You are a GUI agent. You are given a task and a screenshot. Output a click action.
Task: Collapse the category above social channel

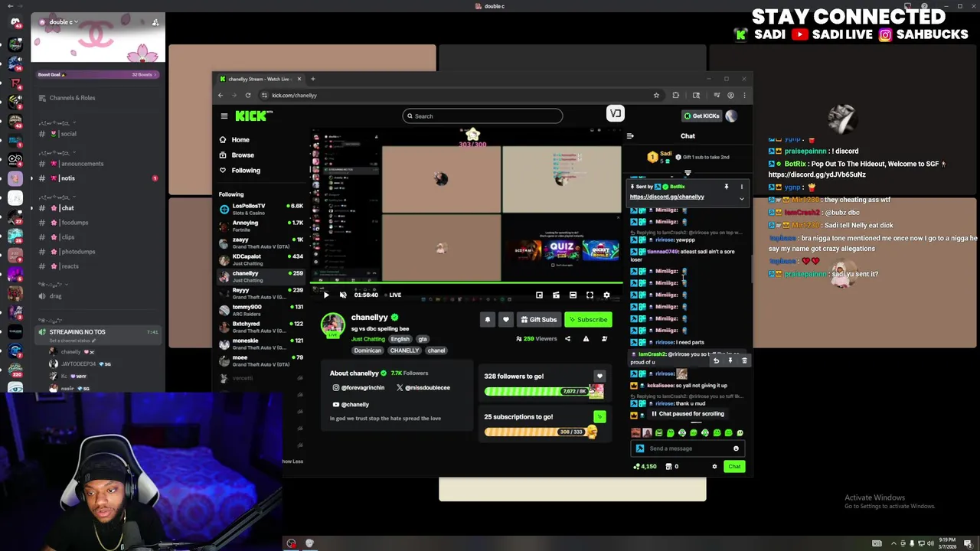(57, 122)
